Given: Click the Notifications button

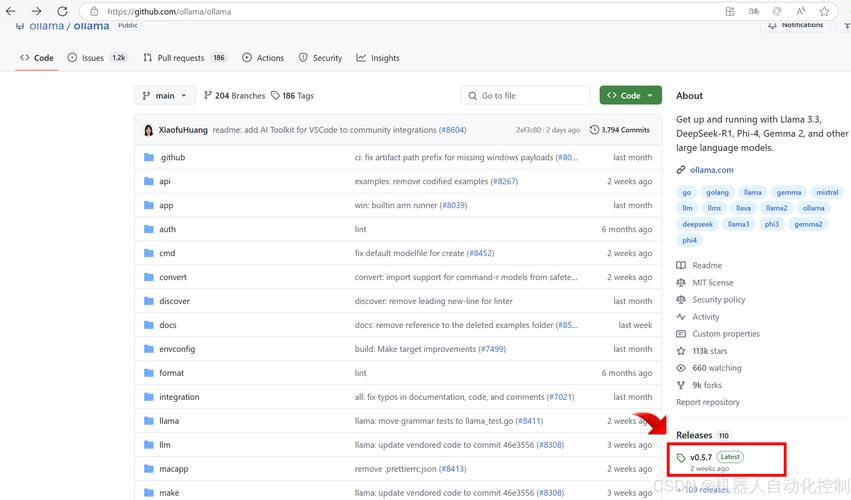Looking at the screenshot, I should click(796, 25).
